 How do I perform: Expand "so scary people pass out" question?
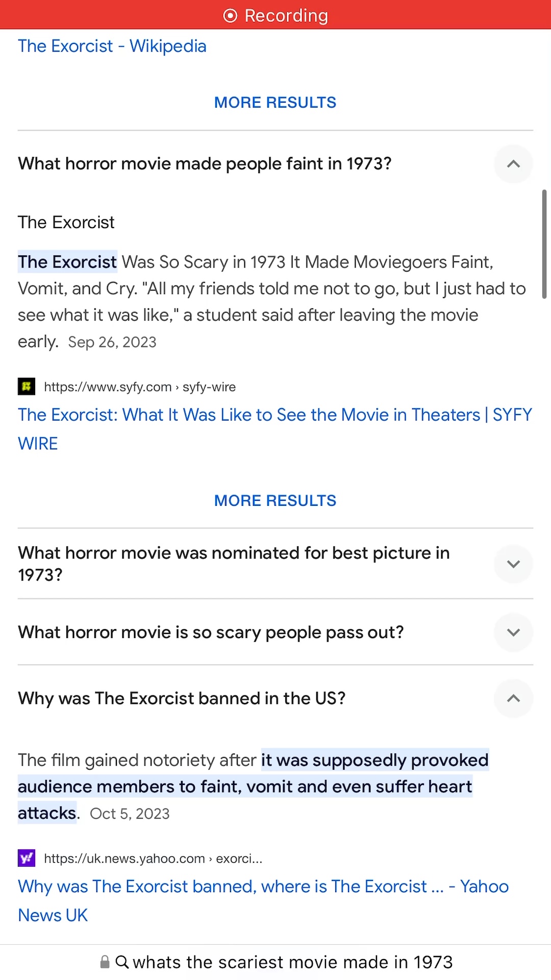point(513,632)
